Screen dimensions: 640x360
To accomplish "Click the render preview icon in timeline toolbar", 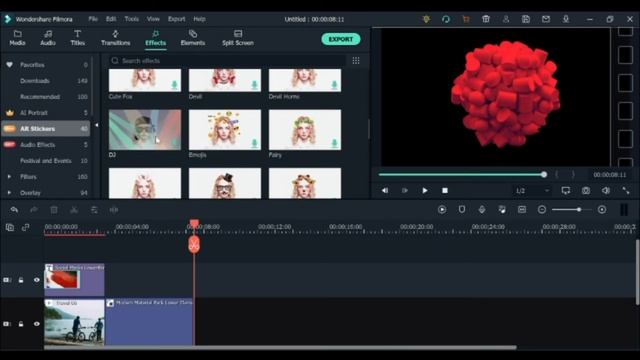I will pyautogui.click(x=442, y=209).
